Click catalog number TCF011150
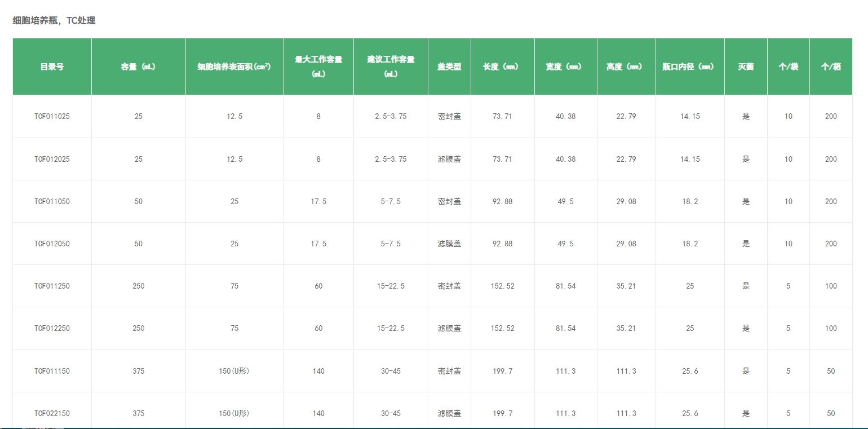 (52, 371)
